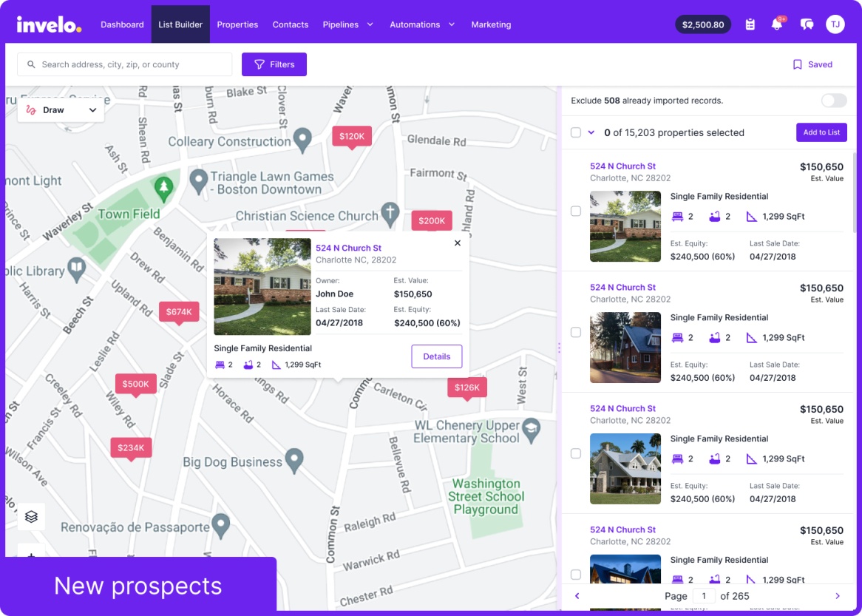Image resolution: width=862 pixels, height=616 pixels.
Task: Click the $674K price marker on the map
Action: 179,311
